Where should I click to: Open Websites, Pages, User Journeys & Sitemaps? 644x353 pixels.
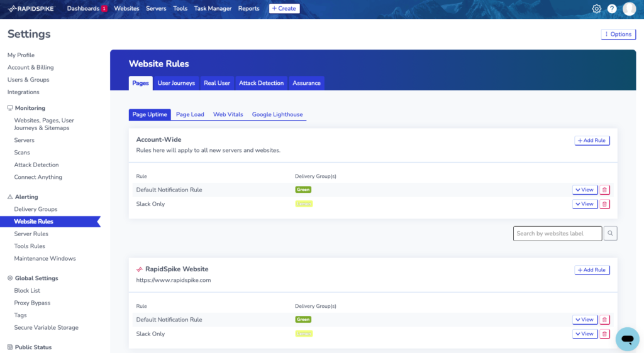44,124
